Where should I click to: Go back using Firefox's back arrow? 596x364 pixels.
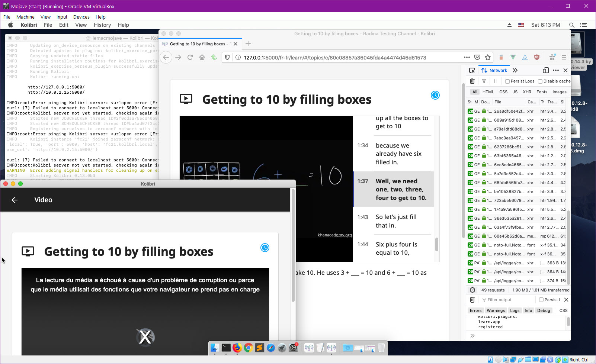(166, 57)
